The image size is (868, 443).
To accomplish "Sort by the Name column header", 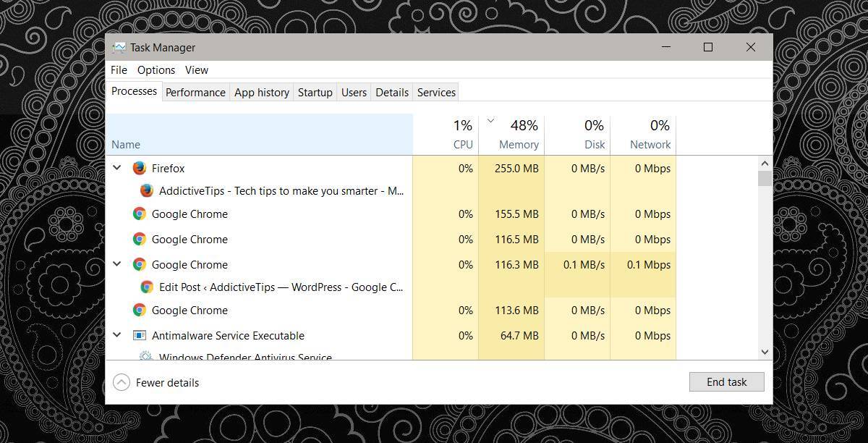I will [x=260, y=135].
